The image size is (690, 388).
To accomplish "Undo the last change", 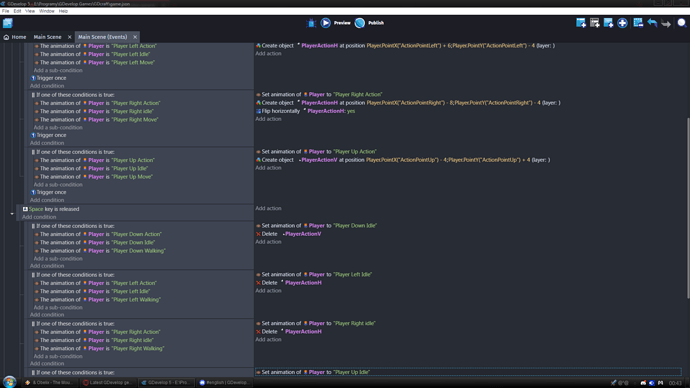I will (652, 23).
